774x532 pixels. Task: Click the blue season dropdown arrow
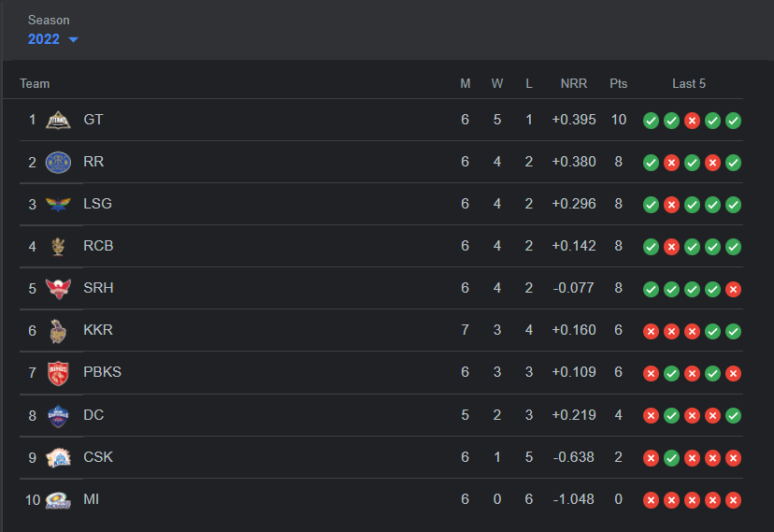pos(73,39)
